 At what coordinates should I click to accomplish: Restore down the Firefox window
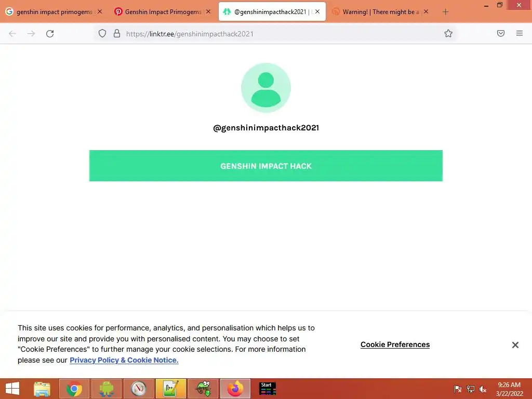pos(500,5)
